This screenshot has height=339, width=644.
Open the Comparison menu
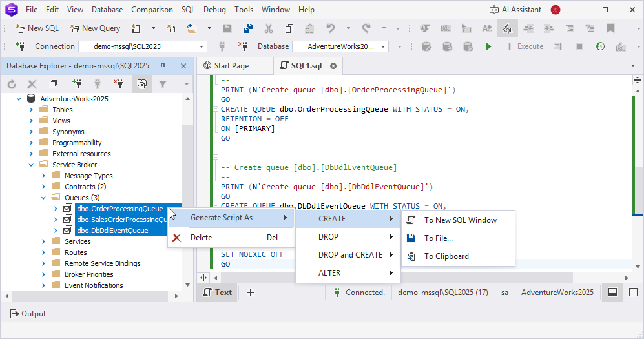pyautogui.click(x=152, y=10)
